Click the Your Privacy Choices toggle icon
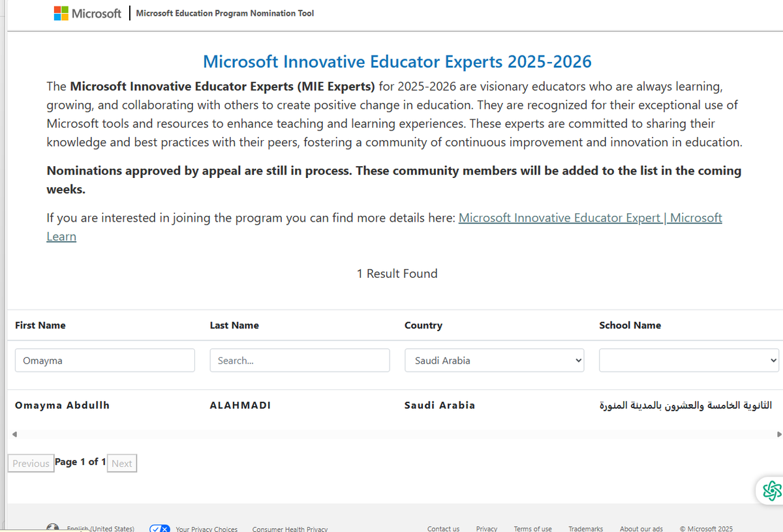Screen dimensions: 783x532 (160, 529)
